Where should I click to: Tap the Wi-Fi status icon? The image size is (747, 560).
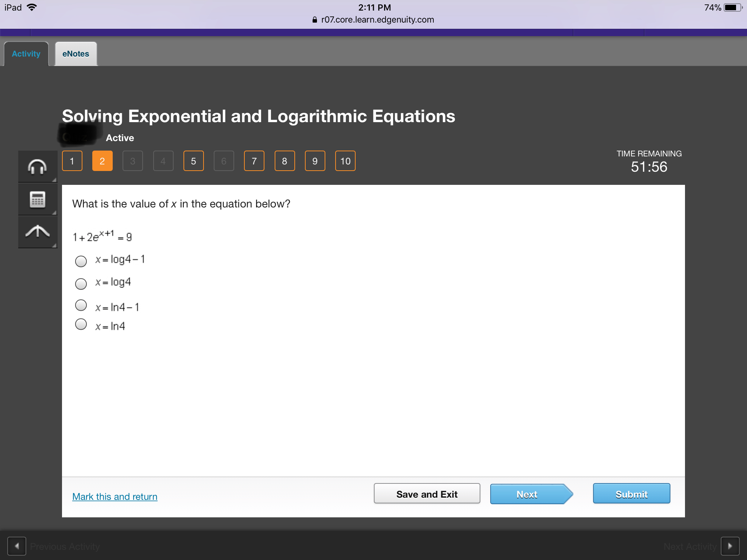coord(32,7)
